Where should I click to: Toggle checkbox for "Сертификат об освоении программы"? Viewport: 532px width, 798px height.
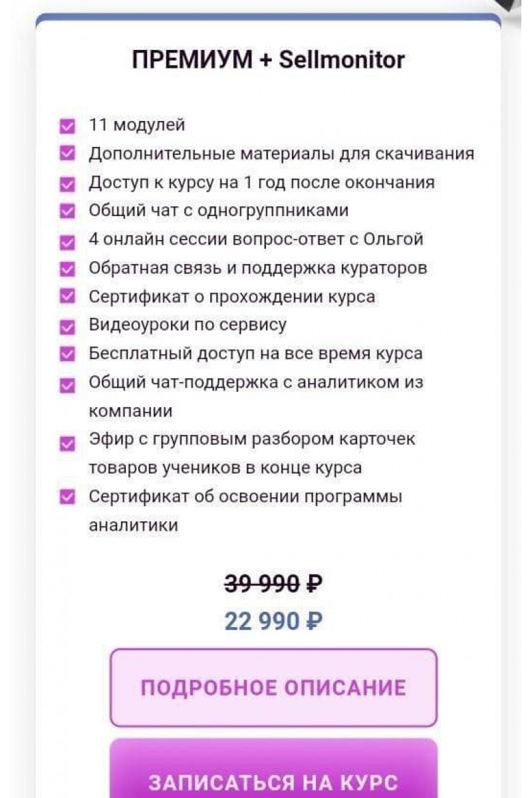(67, 497)
